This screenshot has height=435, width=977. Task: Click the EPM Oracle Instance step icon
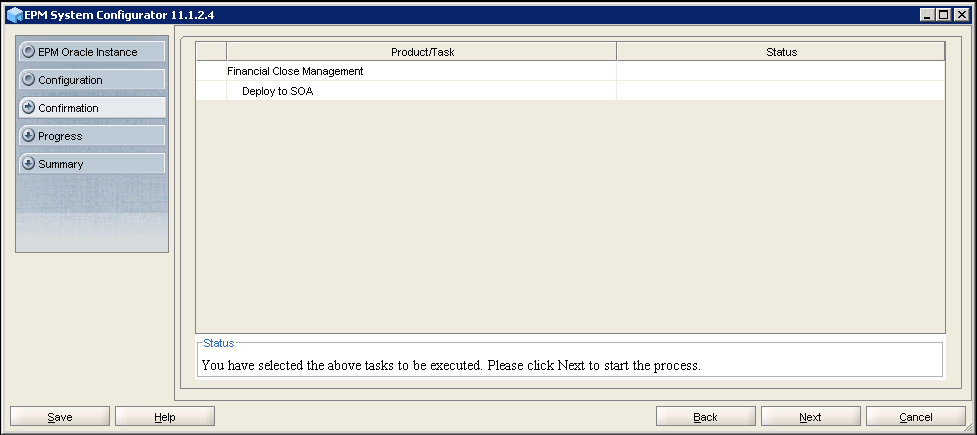(29, 51)
